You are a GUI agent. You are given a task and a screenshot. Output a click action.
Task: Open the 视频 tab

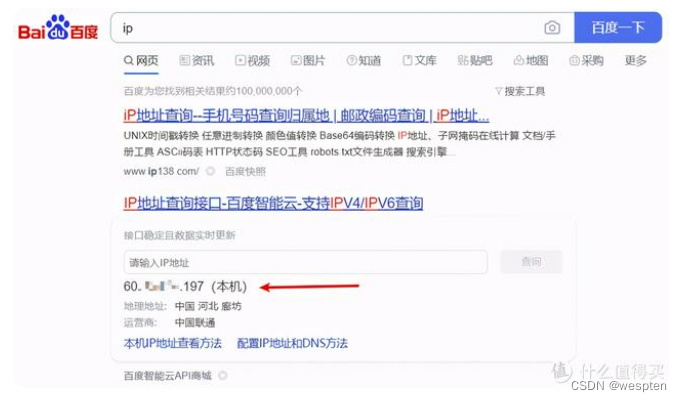click(252, 60)
